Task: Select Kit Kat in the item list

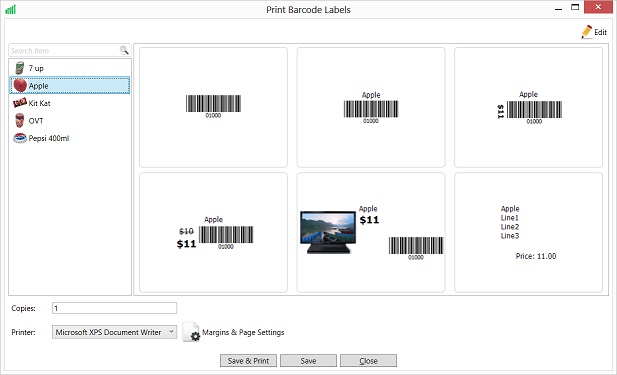Action: (x=70, y=103)
